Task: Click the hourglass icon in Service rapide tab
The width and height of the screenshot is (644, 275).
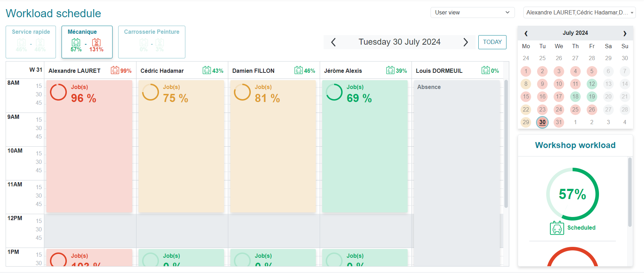Action: pyautogui.click(x=40, y=43)
